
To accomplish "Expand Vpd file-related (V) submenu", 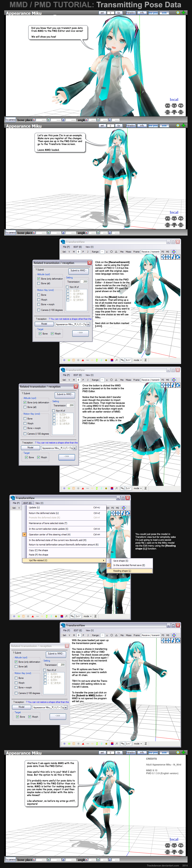I will 64,560.
